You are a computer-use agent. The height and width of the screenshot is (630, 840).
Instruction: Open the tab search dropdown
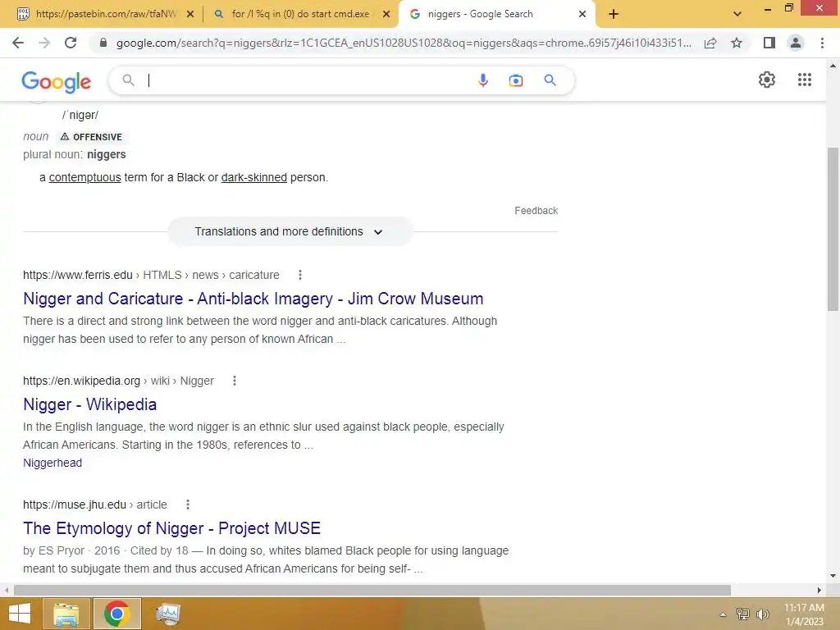click(x=737, y=14)
